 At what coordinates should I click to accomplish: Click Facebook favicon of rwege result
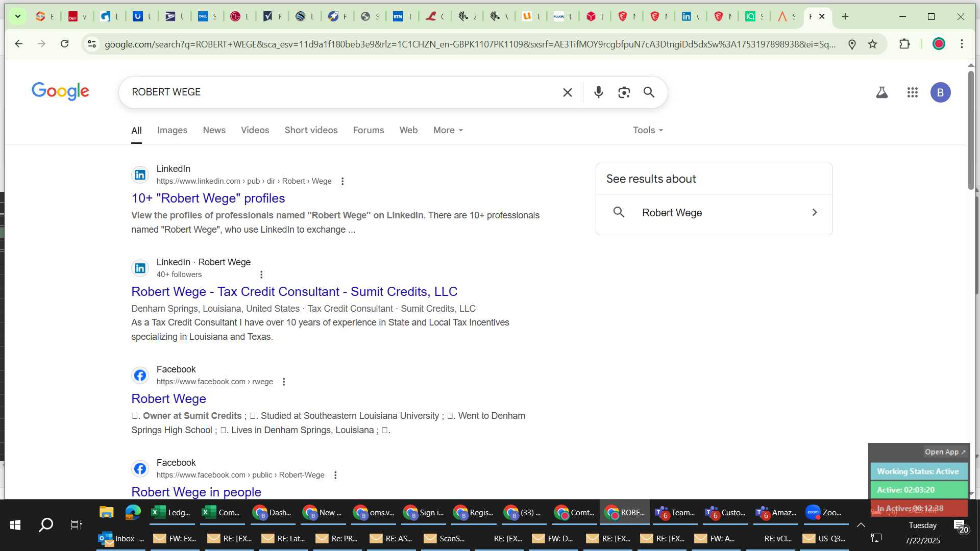(x=140, y=375)
